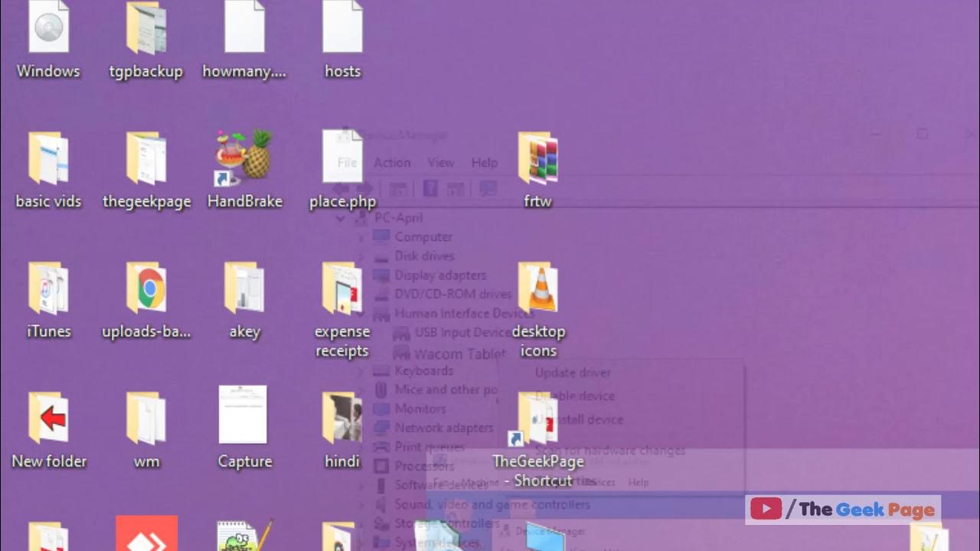This screenshot has width=980, height=551.
Task: Select the basic vids folder
Action: click(48, 158)
